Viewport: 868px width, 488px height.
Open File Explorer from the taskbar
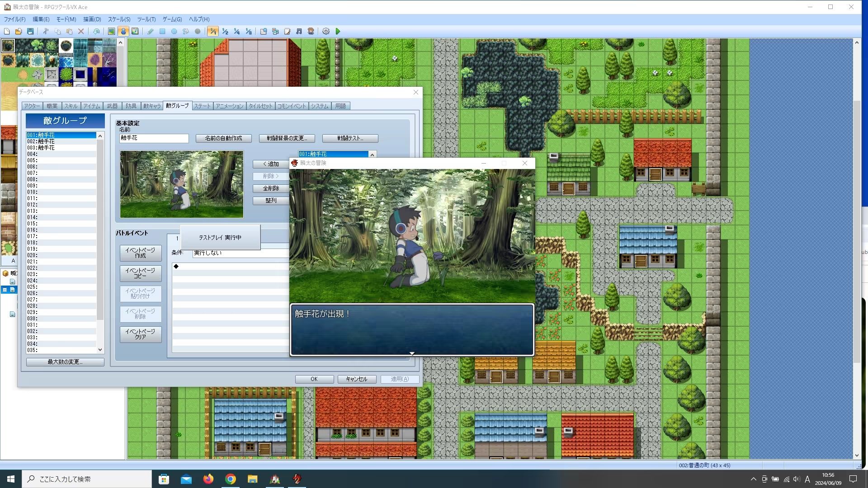pyautogui.click(x=252, y=479)
